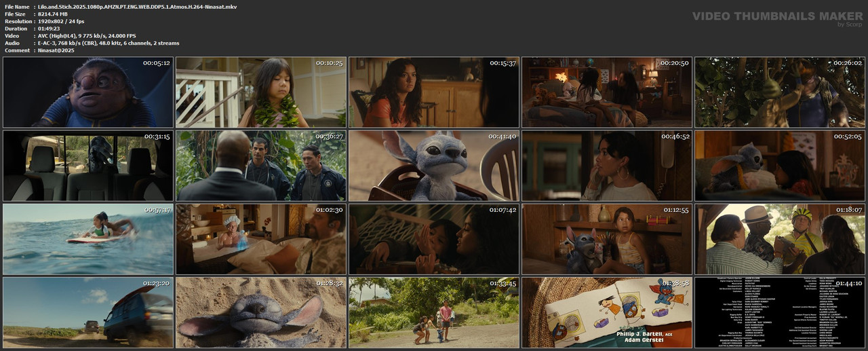Click the Comment label
This screenshot has height=351, width=868.
17,50
